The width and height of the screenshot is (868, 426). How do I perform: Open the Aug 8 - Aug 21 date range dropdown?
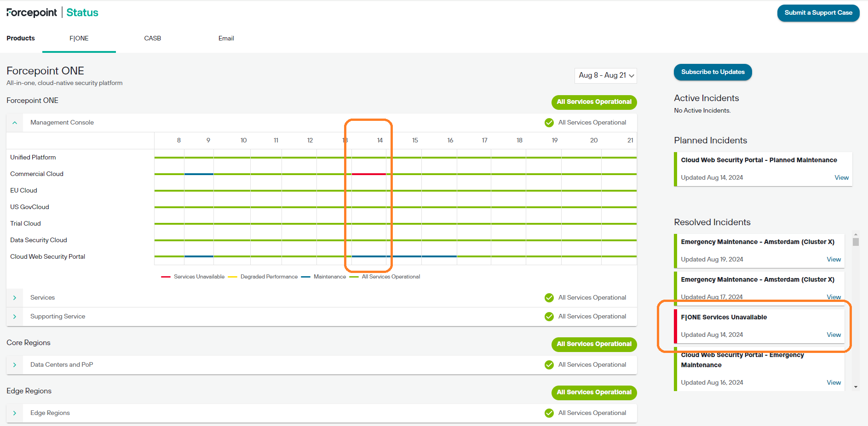(x=605, y=75)
